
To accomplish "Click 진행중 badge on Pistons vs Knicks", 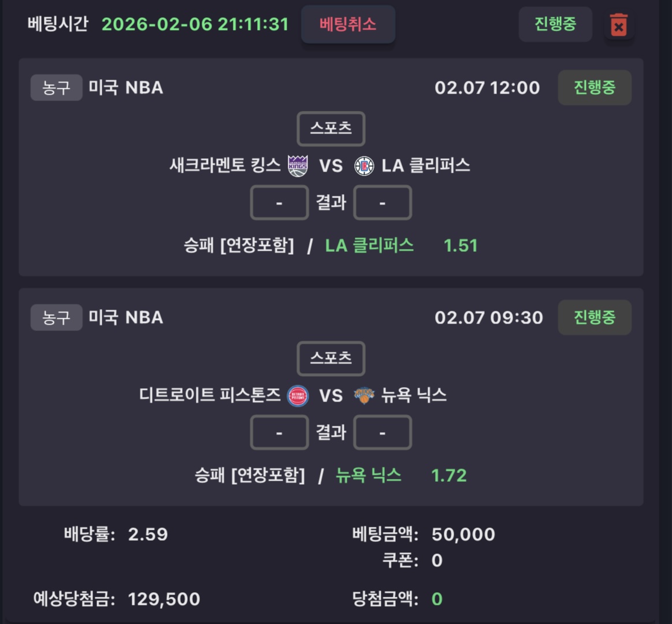I will pyautogui.click(x=594, y=317).
